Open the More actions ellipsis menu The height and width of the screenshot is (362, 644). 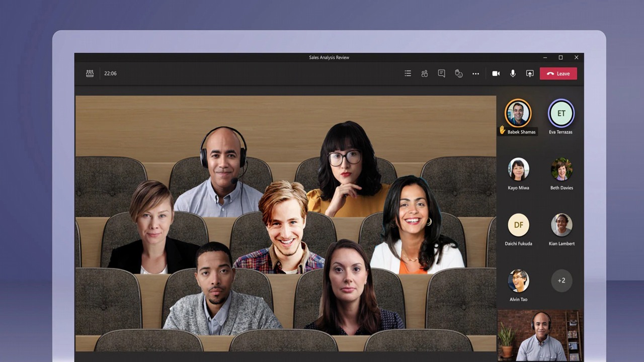(x=475, y=73)
